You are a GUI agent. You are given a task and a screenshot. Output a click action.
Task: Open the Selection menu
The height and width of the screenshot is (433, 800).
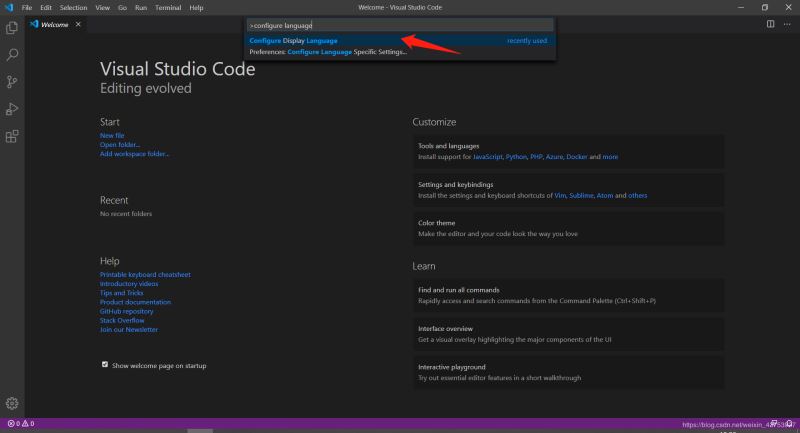[x=73, y=7]
